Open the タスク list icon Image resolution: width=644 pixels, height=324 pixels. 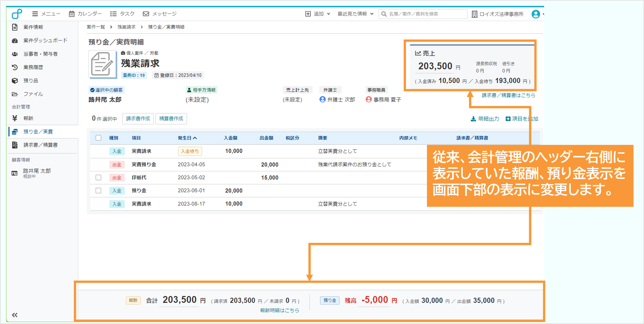click(113, 14)
